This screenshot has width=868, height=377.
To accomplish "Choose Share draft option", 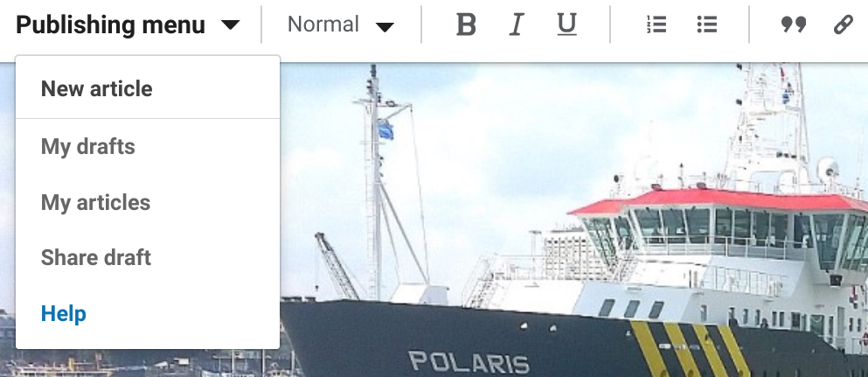I will (x=96, y=257).
